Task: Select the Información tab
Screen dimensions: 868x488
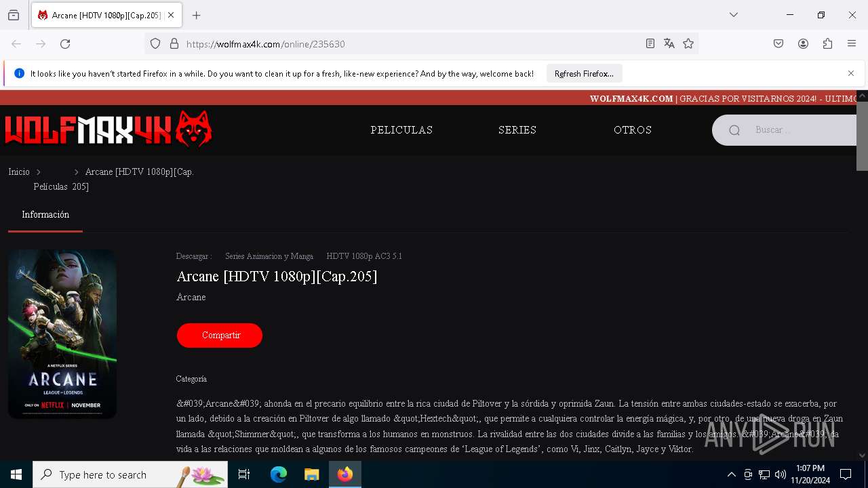Action: [x=45, y=215]
